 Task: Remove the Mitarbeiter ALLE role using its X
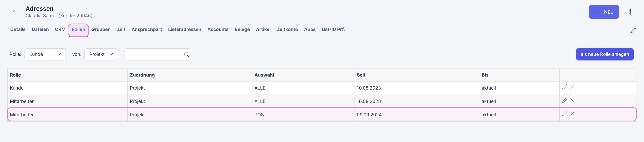(573, 100)
